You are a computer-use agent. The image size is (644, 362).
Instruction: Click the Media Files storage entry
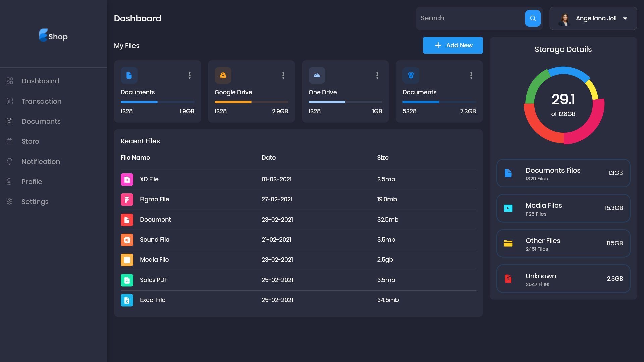563,208
